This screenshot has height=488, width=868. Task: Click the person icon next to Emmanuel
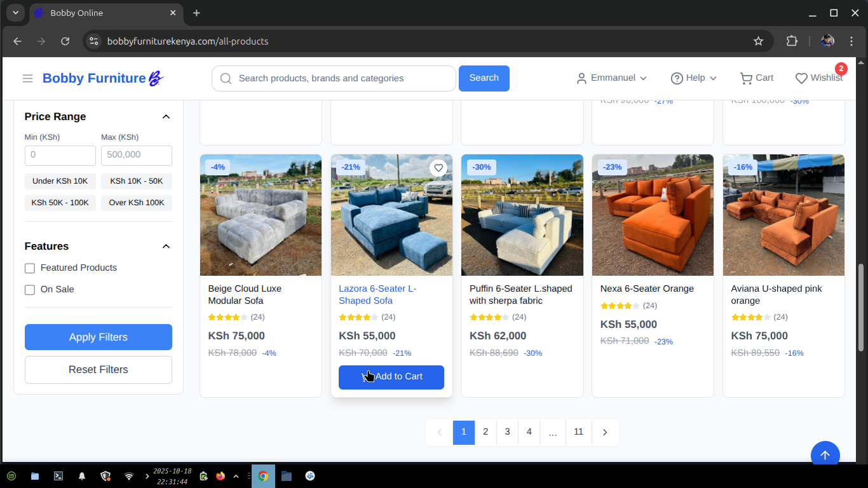pos(581,78)
